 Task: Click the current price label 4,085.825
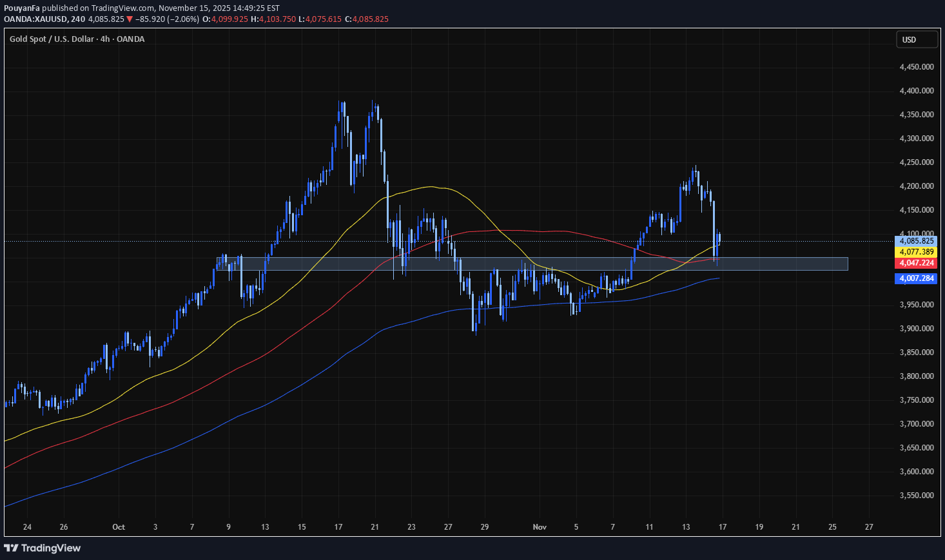click(916, 241)
